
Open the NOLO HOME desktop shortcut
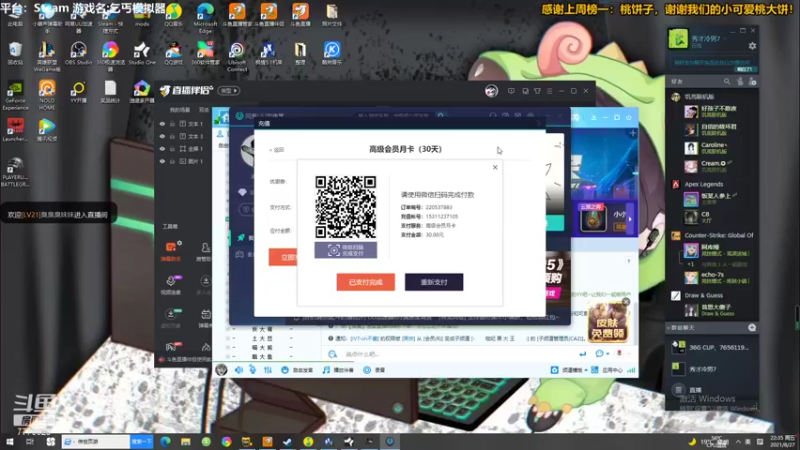47,95
